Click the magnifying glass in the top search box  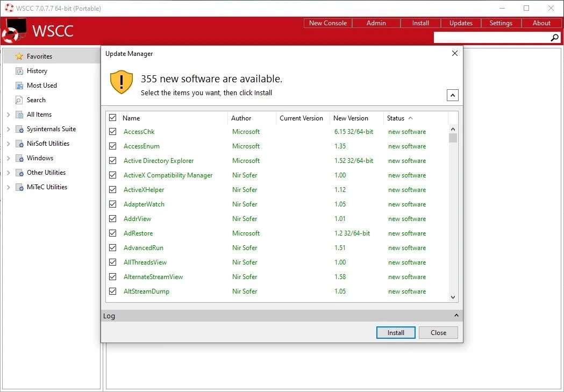point(555,38)
